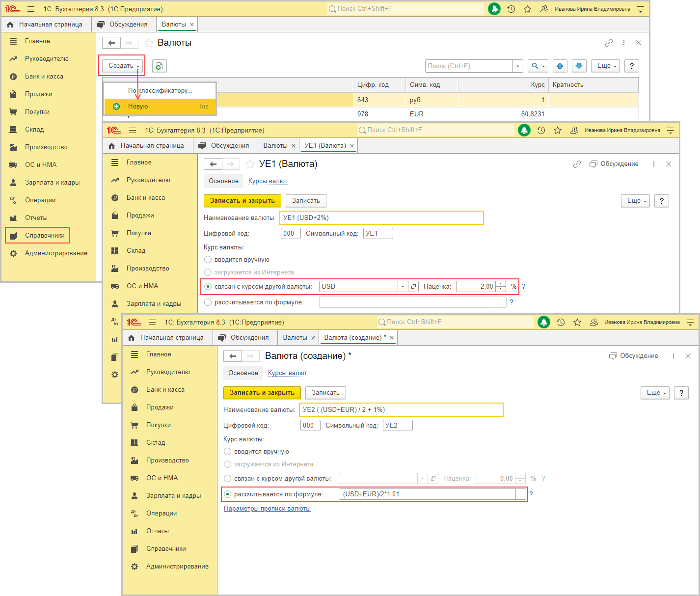Open favorites star in Валюта (создание) title bar
This screenshot has height=596, width=700.
pyautogui.click(x=577, y=322)
